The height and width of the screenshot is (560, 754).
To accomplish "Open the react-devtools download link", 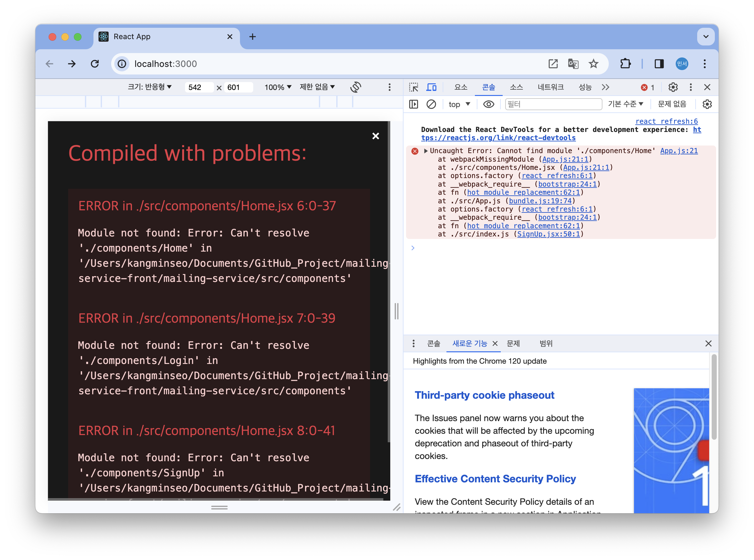I will (498, 138).
